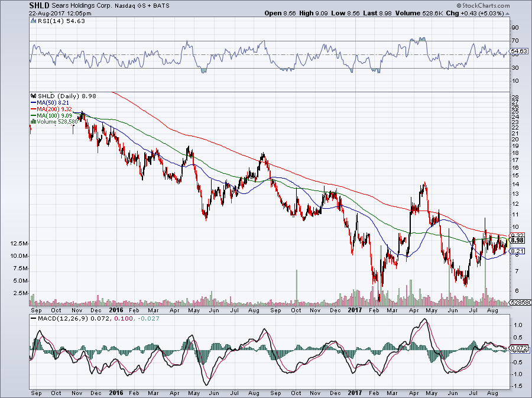
Task: Click the SHLD (Daily) 8.98 legend label
Action: [67, 96]
